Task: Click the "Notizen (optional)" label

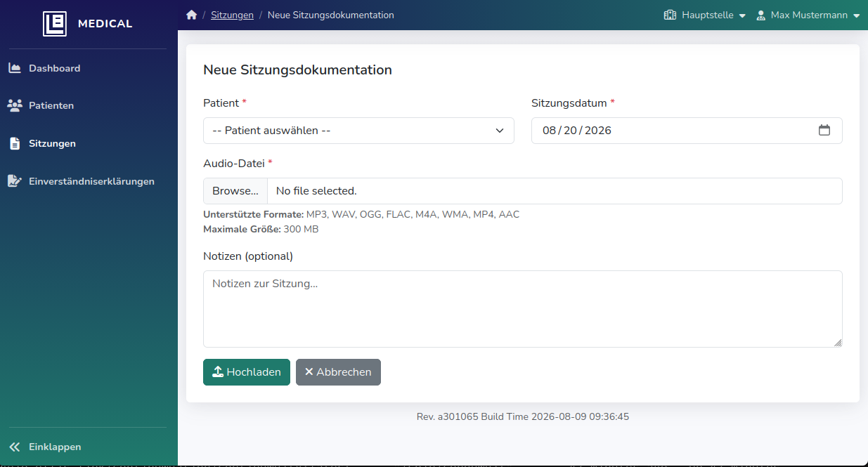Action: (x=248, y=256)
